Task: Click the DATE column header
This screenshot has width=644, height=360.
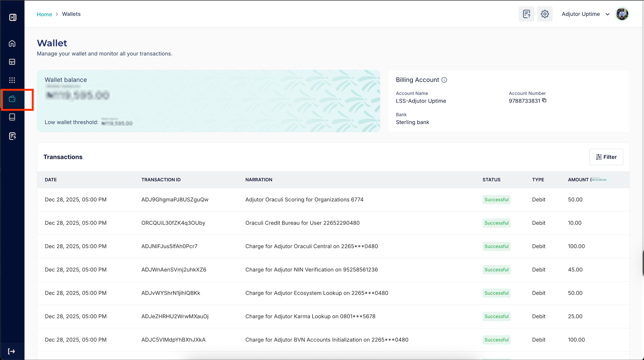Action: click(51, 179)
